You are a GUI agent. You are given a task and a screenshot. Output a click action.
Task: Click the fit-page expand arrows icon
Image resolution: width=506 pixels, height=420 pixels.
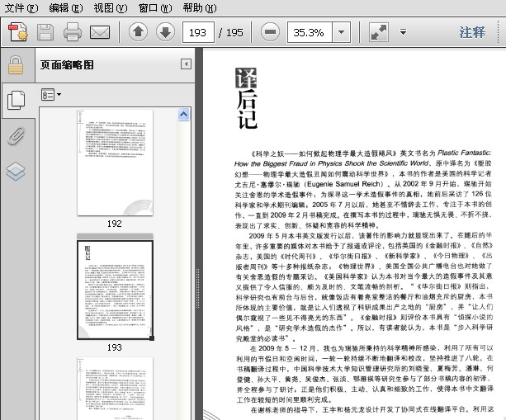coord(379,32)
